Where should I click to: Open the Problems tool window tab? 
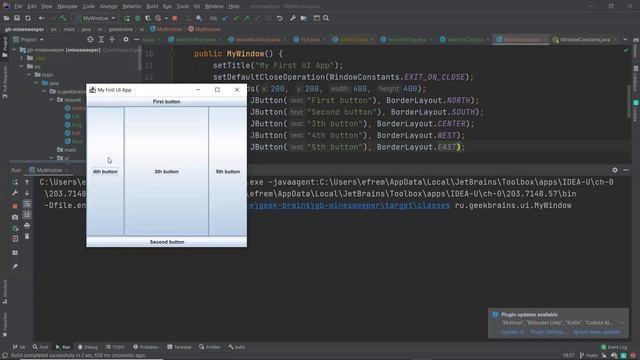146,347
